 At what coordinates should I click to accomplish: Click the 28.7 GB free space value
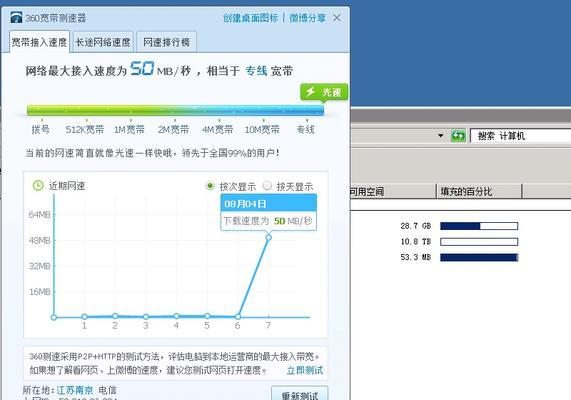tap(416, 226)
